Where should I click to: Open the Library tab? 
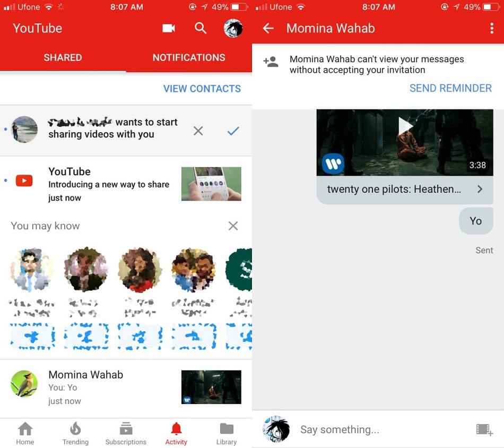(227, 433)
